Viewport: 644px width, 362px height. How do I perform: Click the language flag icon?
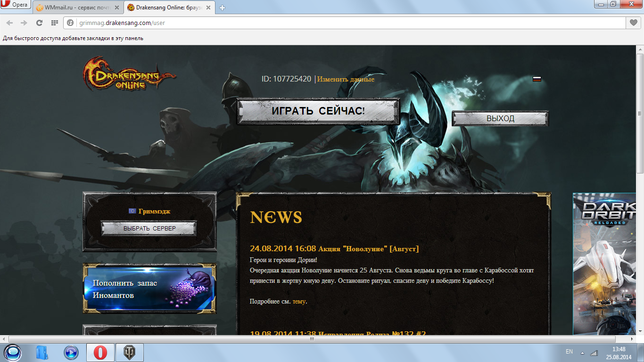pyautogui.click(x=537, y=79)
